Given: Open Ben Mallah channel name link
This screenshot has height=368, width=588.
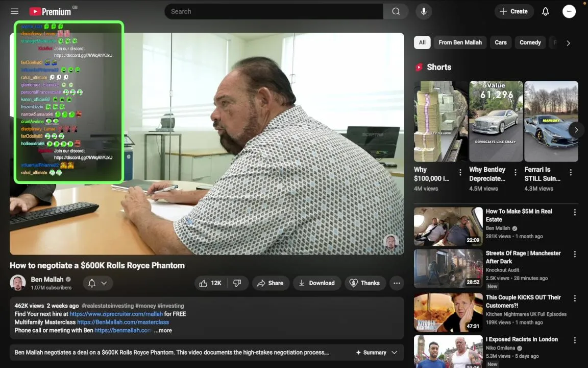Looking at the screenshot, I should [x=47, y=280].
